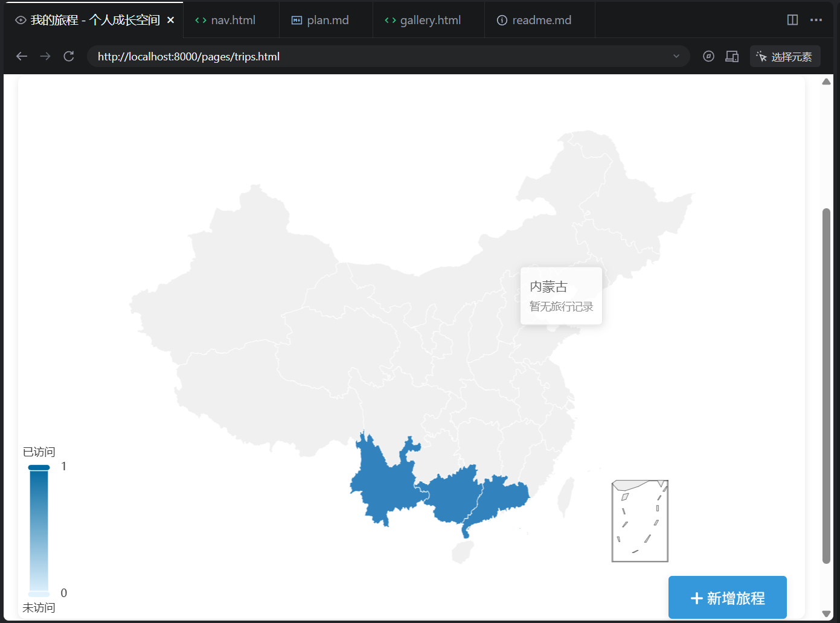Image resolution: width=840 pixels, height=623 pixels.
Task: Switch to the plan.md tab
Action: [326, 20]
